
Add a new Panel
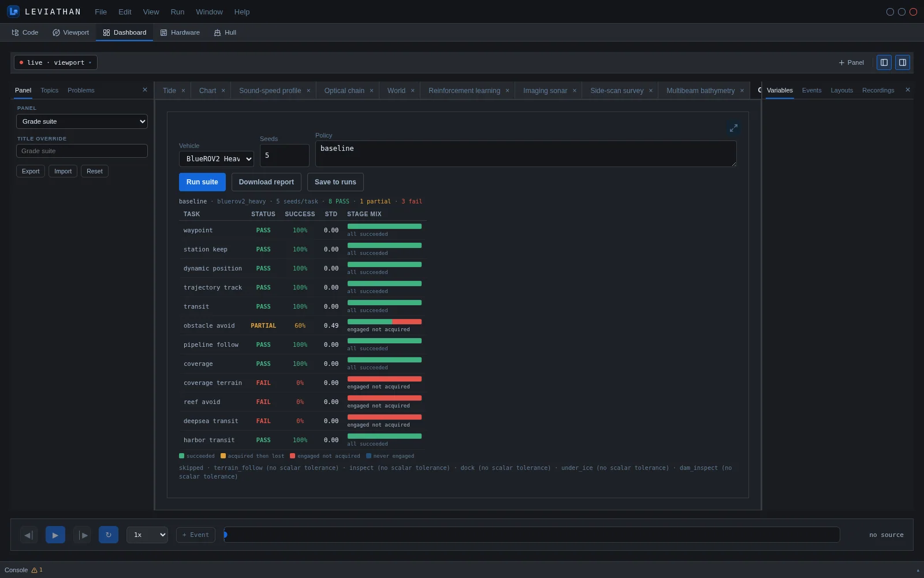(x=851, y=62)
